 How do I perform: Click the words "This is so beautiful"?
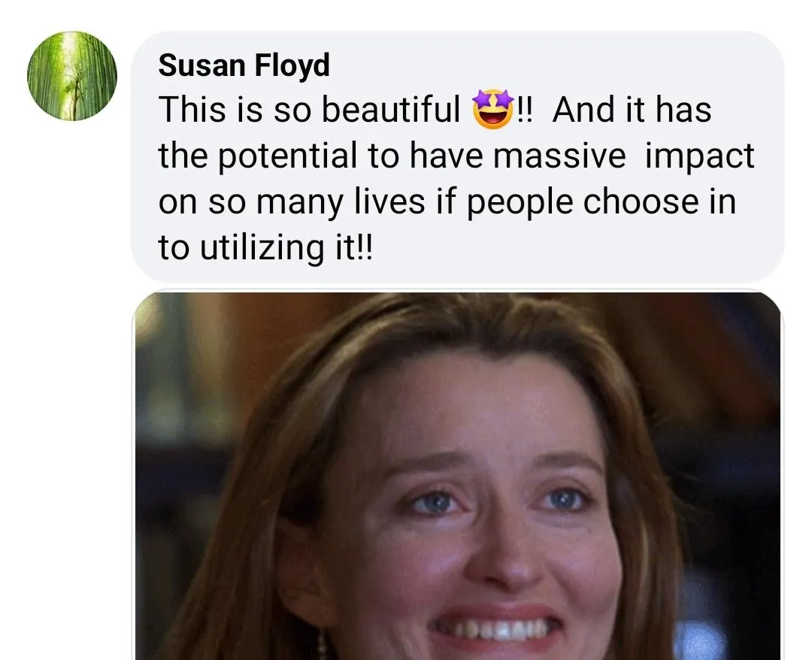[x=309, y=110]
